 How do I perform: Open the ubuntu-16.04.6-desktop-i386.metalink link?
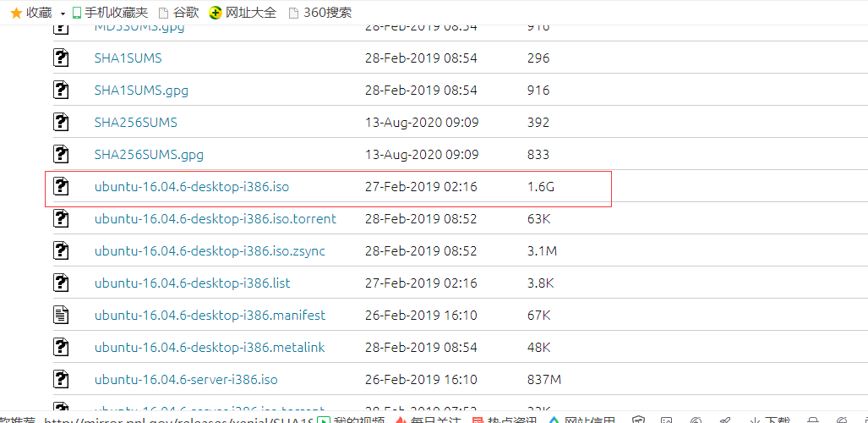(x=210, y=348)
